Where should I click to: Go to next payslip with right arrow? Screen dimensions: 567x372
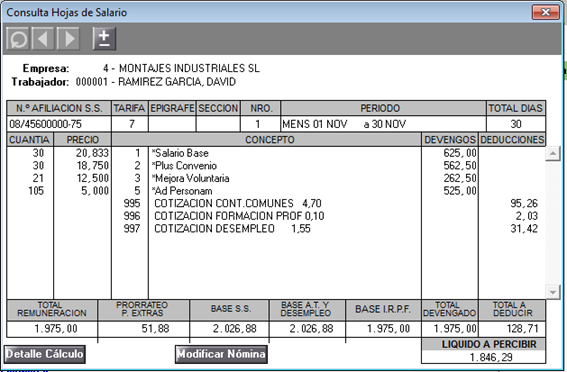pyautogui.click(x=68, y=38)
